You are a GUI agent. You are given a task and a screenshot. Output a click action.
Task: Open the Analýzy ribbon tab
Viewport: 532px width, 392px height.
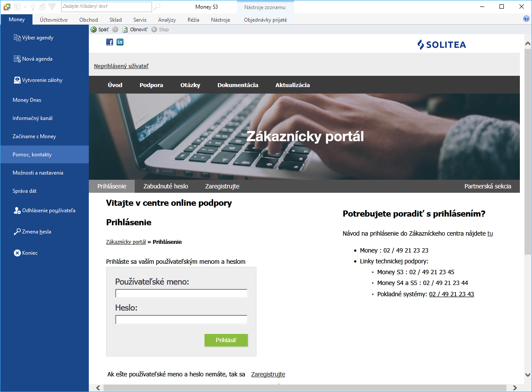coord(167,19)
